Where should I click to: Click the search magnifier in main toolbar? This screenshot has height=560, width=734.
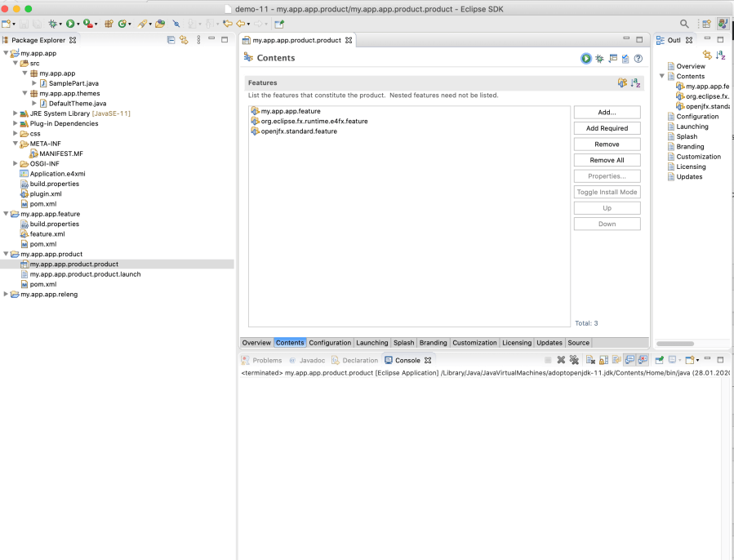(x=684, y=24)
